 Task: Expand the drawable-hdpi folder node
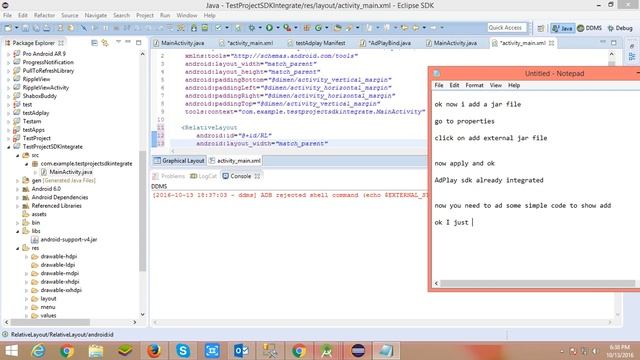[x=27, y=257]
